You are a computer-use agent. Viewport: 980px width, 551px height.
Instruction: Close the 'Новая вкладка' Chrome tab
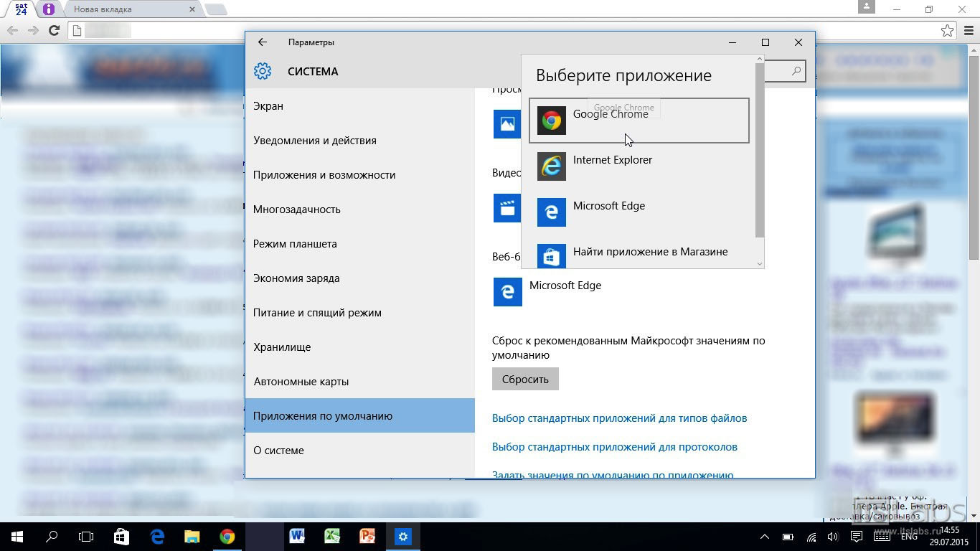pos(192,9)
